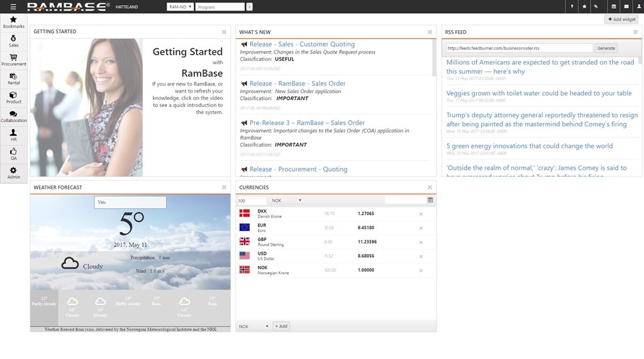Image resolution: width=644 pixels, height=359 pixels.
Task: Click the paperclip attachment icon
Action: [x=596, y=6]
